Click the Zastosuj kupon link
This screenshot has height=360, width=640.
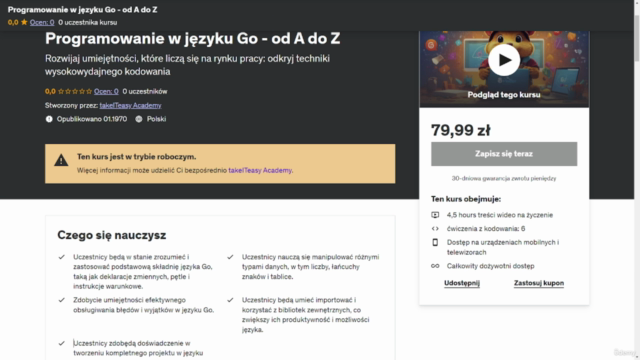[x=539, y=283]
